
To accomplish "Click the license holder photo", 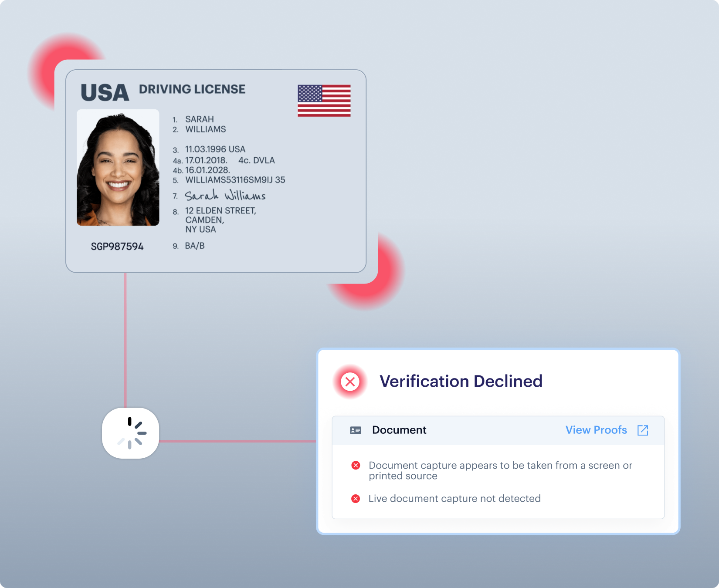I will [118, 167].
